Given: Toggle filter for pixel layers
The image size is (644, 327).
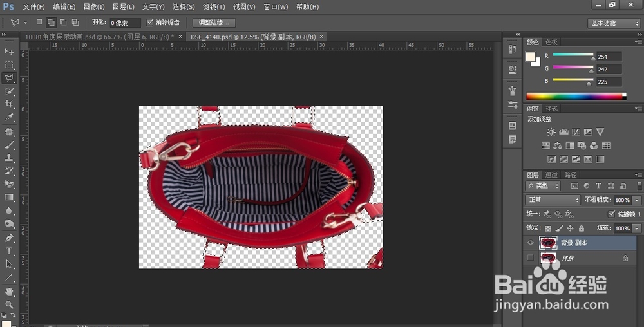Looking at the screenshot, I should [x=574, y=186].
